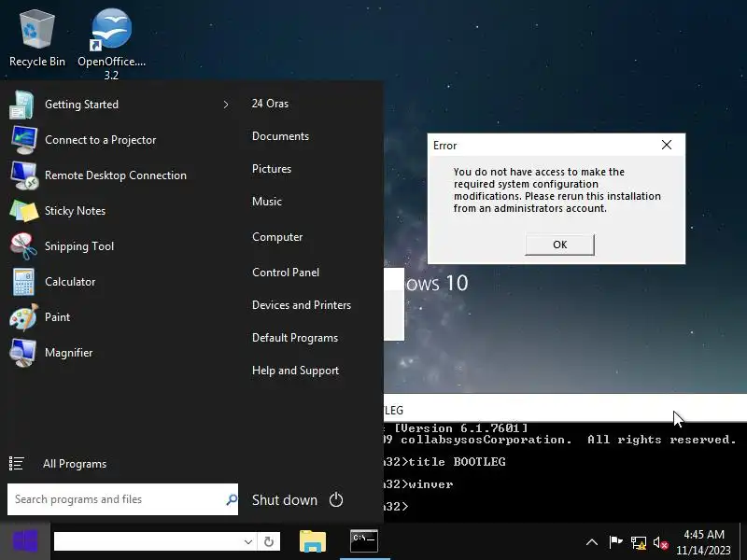Click the Search programs and files box

[122, 499]
